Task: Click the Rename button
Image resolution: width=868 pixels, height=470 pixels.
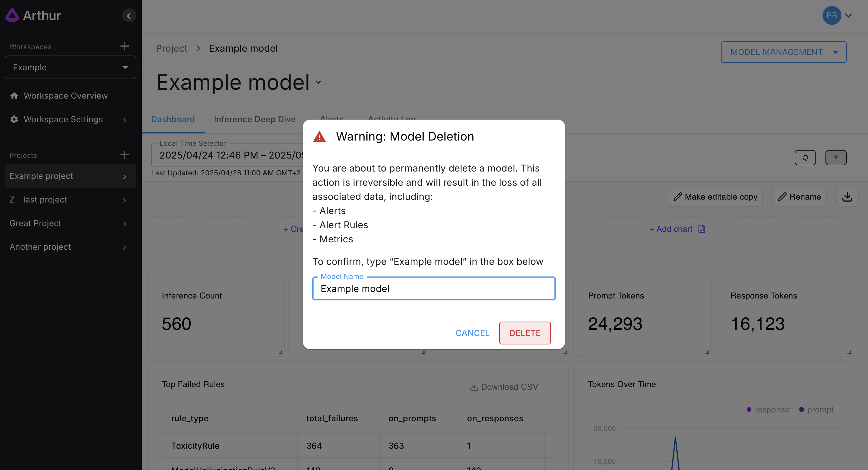Action: (x=799, y=197)
